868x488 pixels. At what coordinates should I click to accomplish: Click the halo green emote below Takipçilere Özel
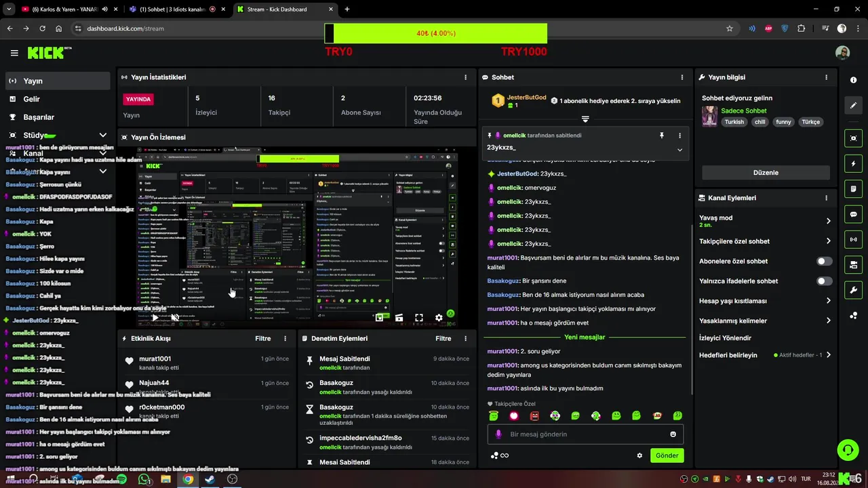point(494,416)
